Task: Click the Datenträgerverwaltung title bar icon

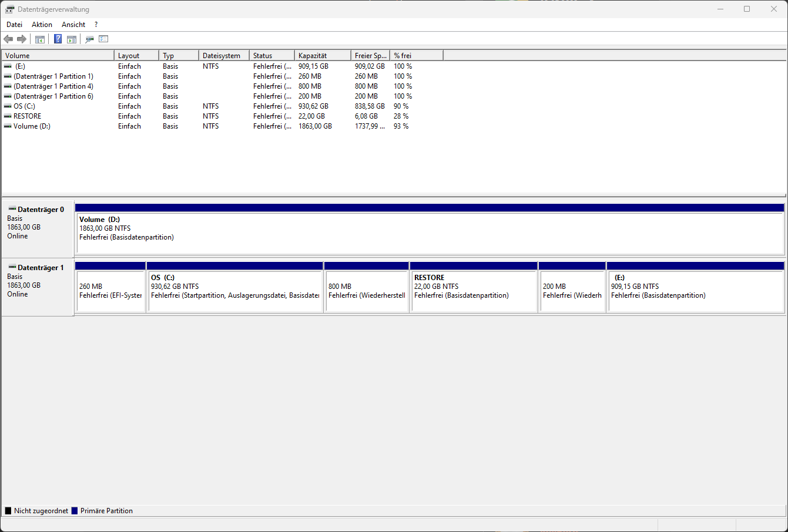Action: pos(8,9)
